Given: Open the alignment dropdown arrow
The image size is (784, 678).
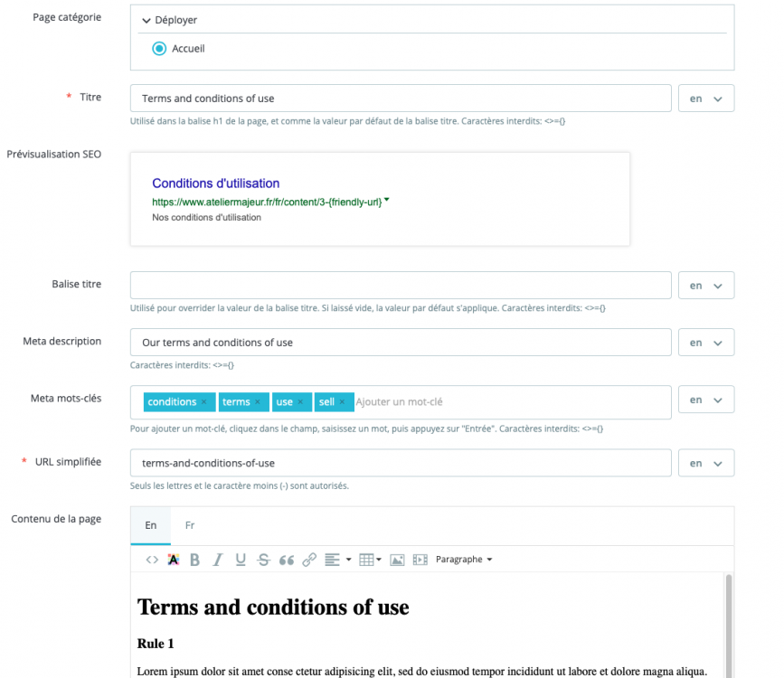Looking at the screenshot, I should [348, 560].
